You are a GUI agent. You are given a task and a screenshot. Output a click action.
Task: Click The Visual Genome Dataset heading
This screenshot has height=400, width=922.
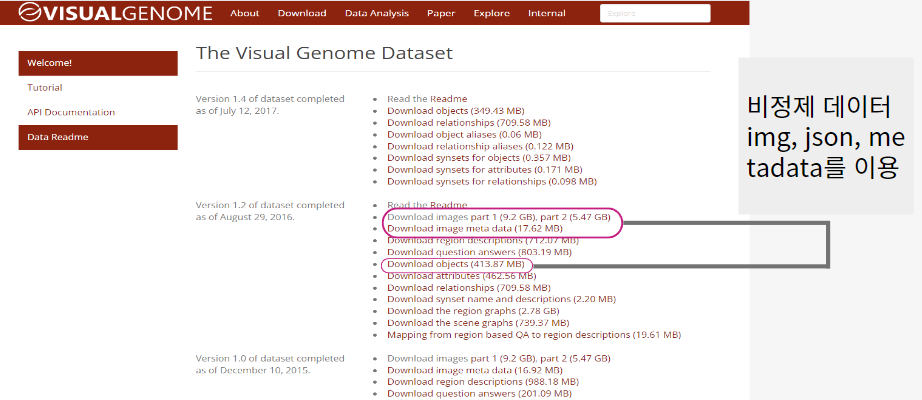[x=324, y=53]
